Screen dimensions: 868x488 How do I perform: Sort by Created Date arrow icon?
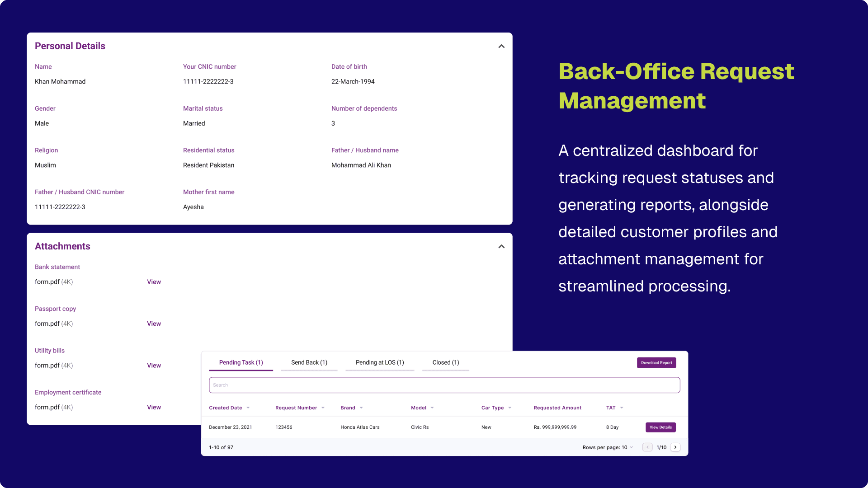[x=248, y=408]
